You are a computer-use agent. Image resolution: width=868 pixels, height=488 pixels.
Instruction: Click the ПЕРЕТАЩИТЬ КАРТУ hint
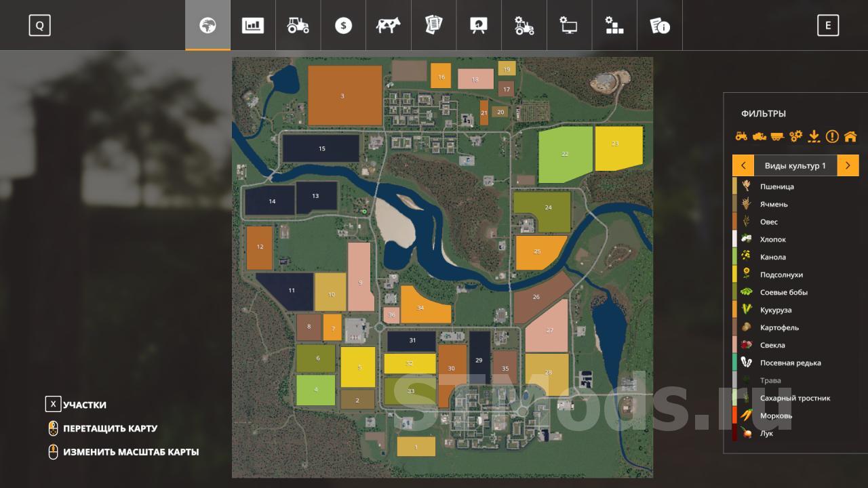[x=103, y=428]
